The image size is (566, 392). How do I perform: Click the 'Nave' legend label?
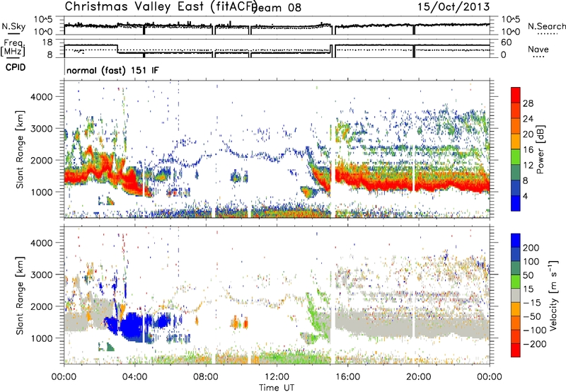coord(538,50)
